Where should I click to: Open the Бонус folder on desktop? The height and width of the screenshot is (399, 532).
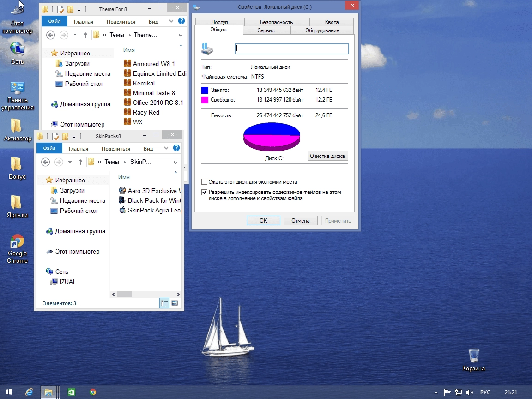pyautogui.click(x=17, y=168)
